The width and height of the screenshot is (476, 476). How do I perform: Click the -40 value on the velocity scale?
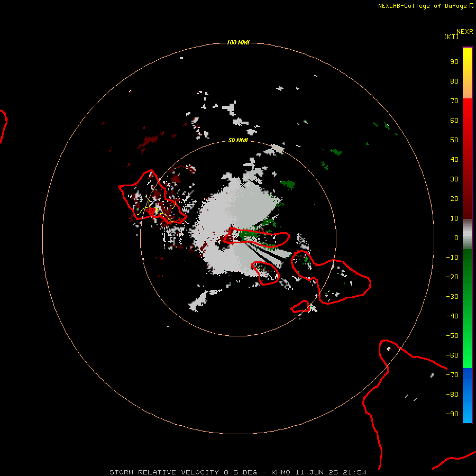point(452,316)
